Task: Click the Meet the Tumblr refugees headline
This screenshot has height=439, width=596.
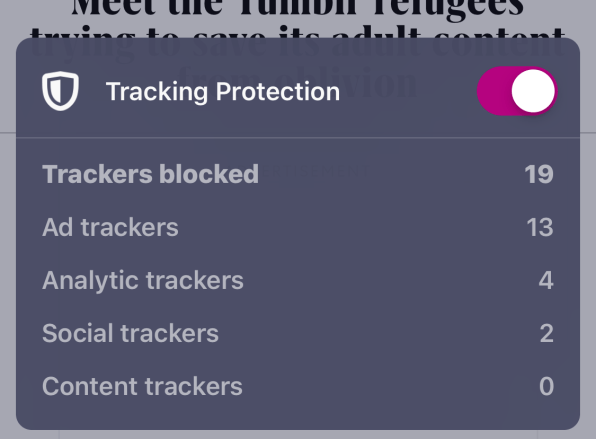Action: 298,8
